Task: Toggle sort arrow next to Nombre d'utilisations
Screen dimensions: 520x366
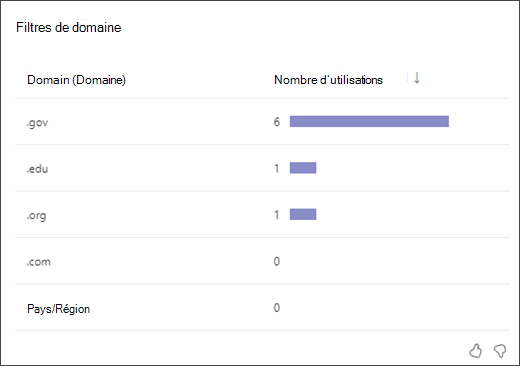Action: [417, 78]
